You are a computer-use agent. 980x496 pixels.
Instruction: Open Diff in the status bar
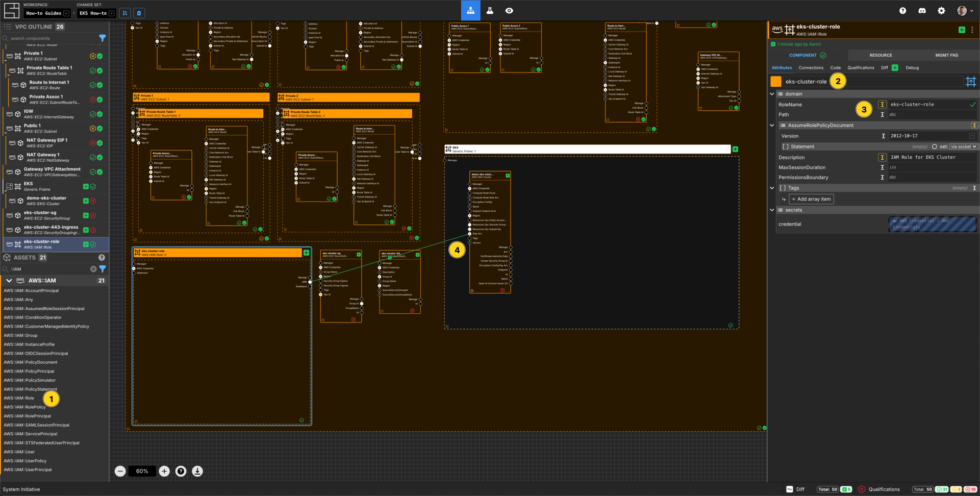pos(795,489)
